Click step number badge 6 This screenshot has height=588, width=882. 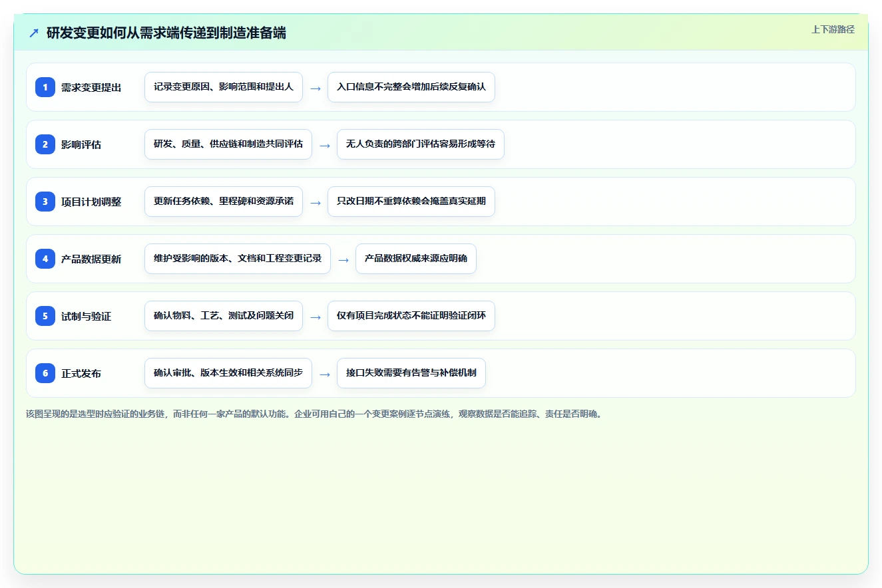45,373
